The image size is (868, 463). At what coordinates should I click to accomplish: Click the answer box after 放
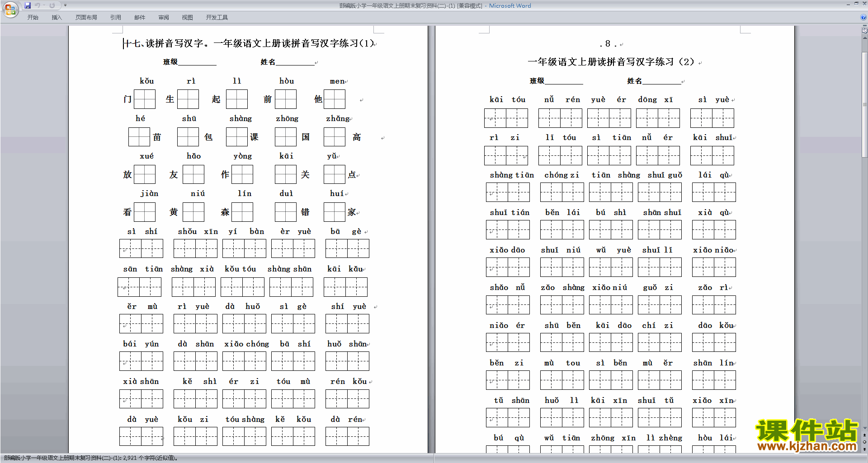[145, 174]
